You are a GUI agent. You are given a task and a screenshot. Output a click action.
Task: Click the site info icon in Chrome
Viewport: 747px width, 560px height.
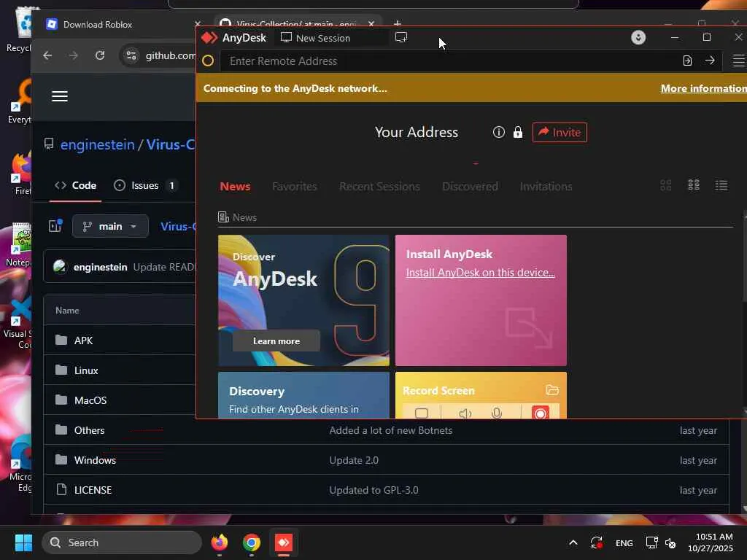tap(131, 55)
